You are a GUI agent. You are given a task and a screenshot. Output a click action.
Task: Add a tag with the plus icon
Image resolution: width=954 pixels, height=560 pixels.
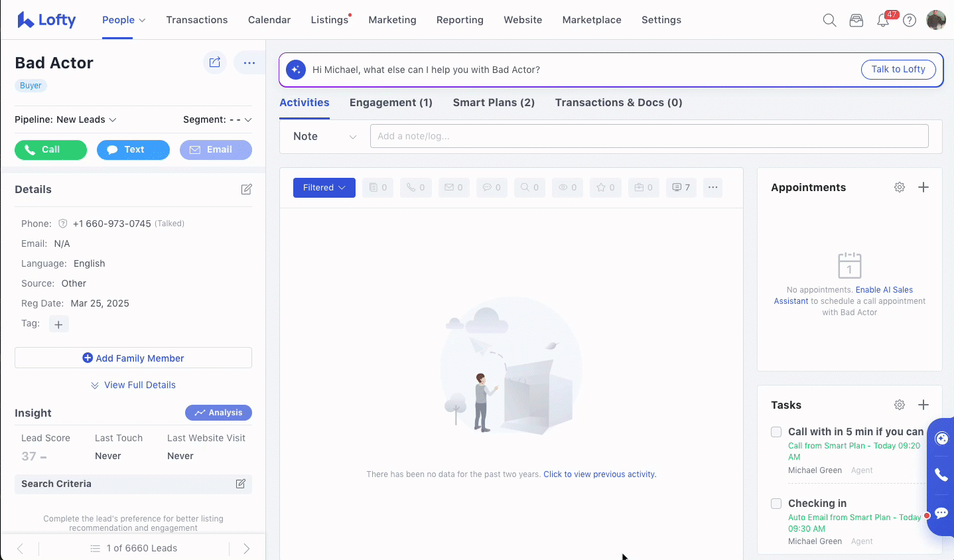click(59, 324)
